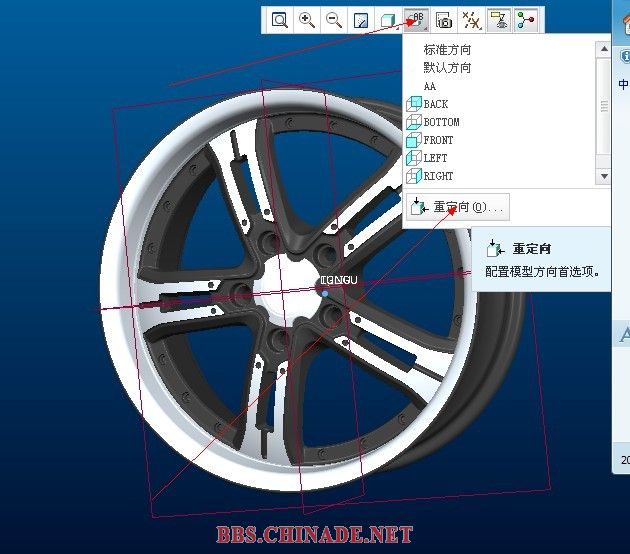Click the view list scroll-down arrow
This screenshot has width=630, height=554.
(603, 176)
